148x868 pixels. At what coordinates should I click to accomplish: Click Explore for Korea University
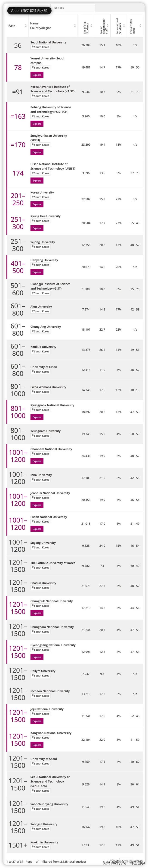click(37, 204)
